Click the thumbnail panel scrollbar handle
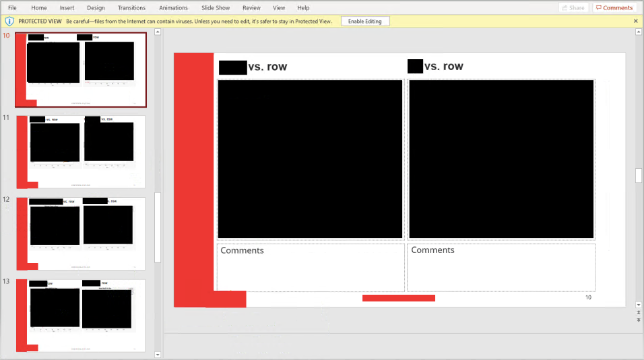The image size is (644, 360). click(158, 227)
